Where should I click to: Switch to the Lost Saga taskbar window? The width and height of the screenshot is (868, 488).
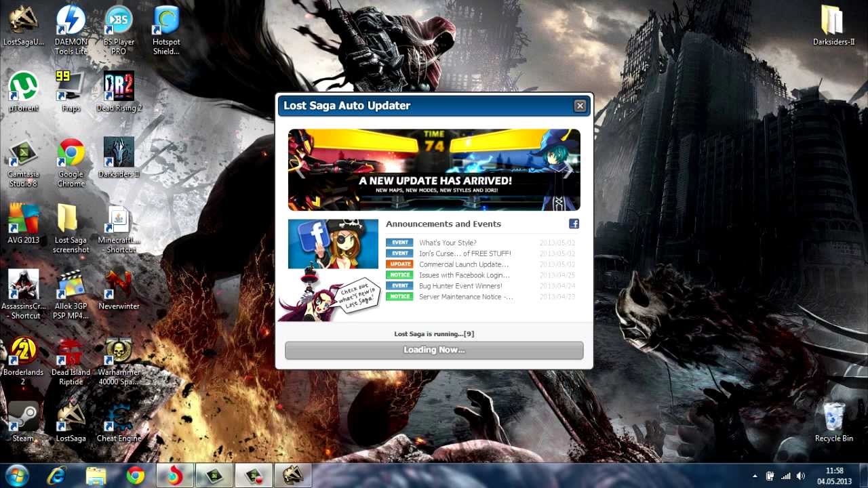coord(292,476)
